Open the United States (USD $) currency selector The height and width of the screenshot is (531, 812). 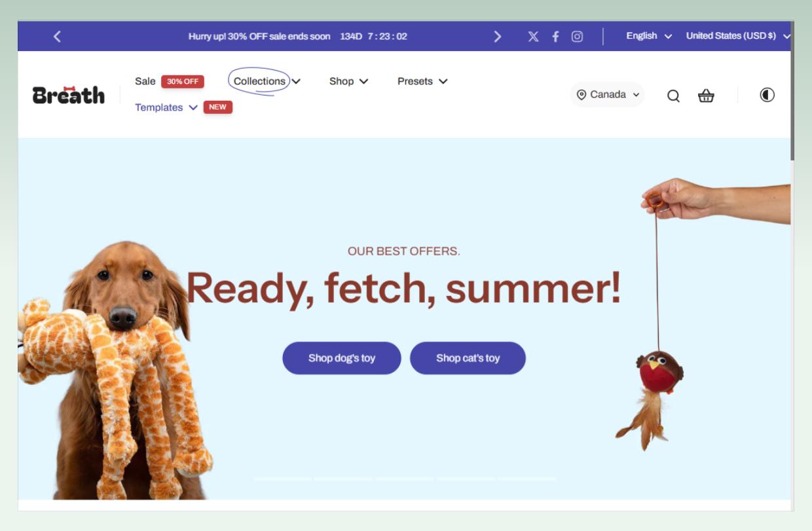point(739,36)
